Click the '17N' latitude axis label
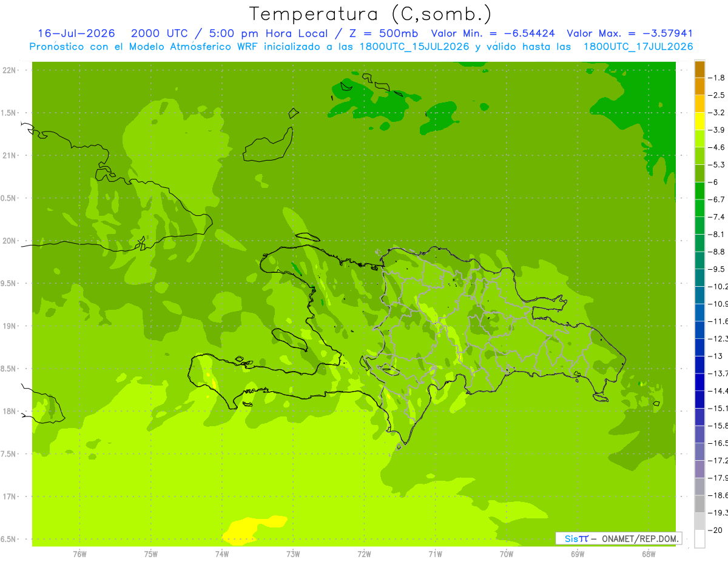The height and width of the screenshot is (562, 728). 8,497
